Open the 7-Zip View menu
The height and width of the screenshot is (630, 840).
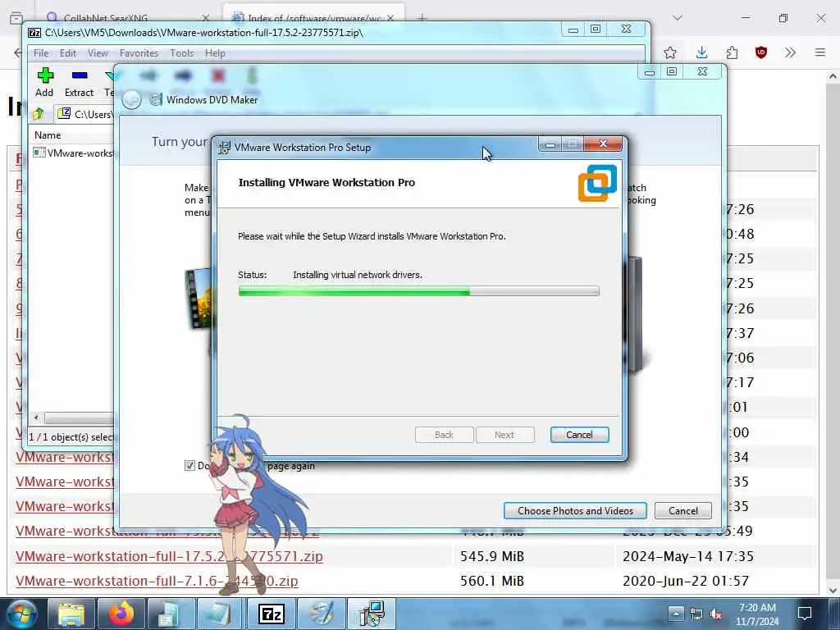[98, 53]
